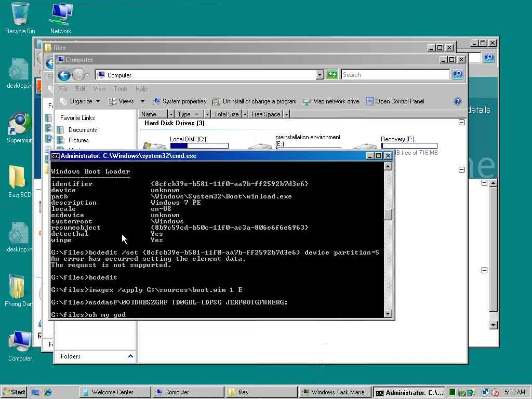Switch to Computer taskbar button

pyautogui.click(x=188, y=392)
